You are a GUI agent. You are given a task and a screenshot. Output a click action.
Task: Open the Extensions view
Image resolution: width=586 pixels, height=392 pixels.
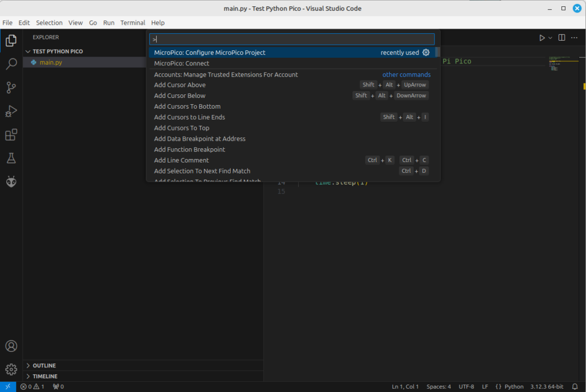coord(11,134)
